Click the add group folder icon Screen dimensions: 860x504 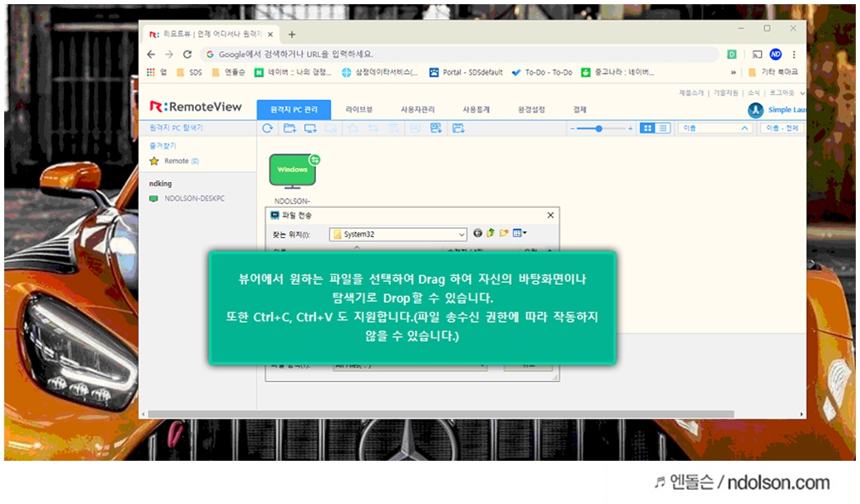point(289,128)
